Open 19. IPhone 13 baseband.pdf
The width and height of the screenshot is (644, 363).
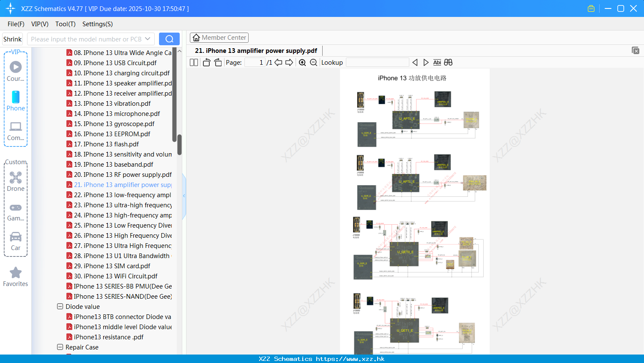tap(110, 164)
